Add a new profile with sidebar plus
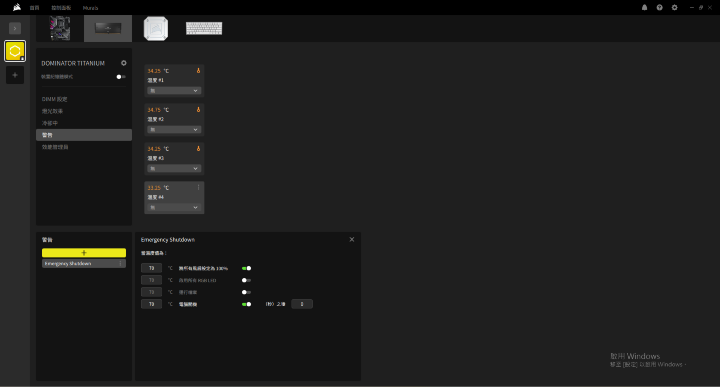The height and width of the screenshot is (387, 720). (15, 75)
